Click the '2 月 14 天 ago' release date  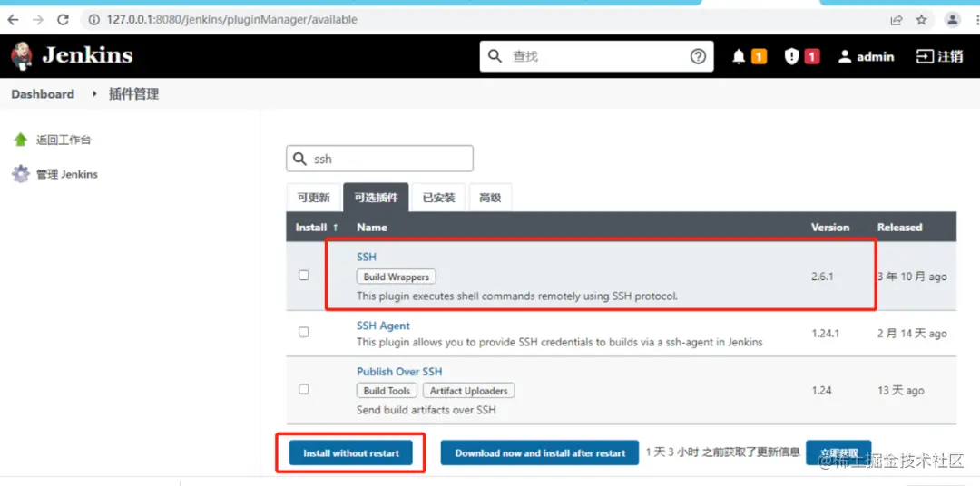coord(912,334)
